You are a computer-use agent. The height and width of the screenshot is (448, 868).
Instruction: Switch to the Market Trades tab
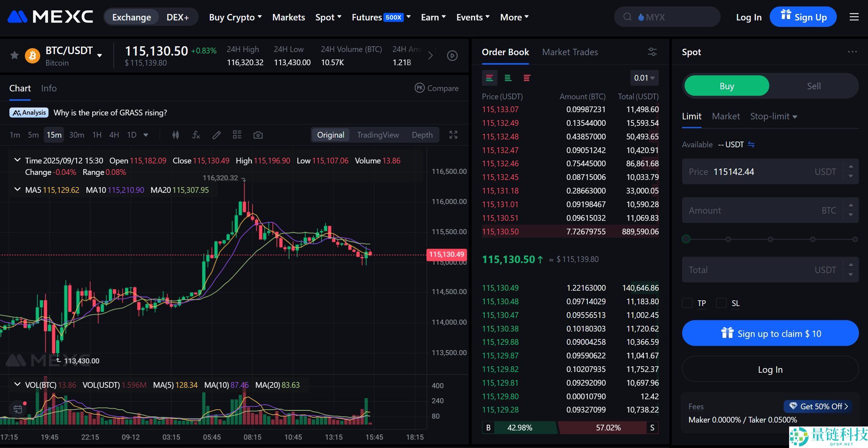click(x=570, y=52)
